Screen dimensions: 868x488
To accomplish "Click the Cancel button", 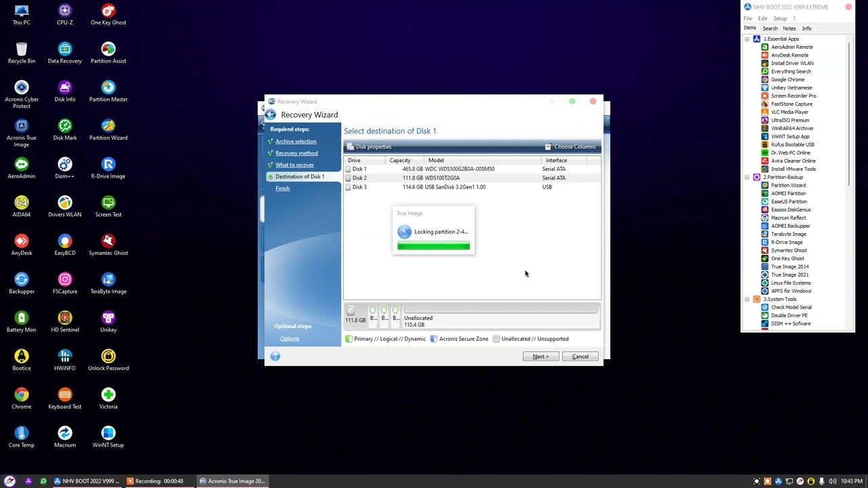I will pyautogui.click(x=580, y=357).
